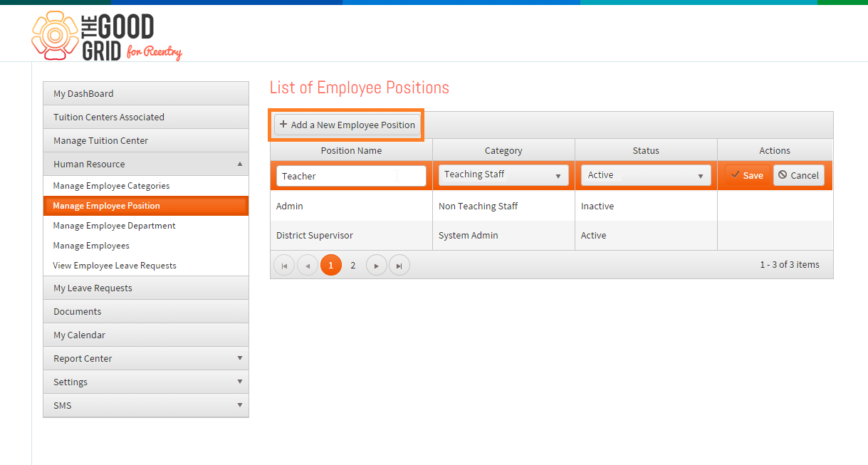Go to last page pager arrow
868x465 pixels.
click(399, 265)
